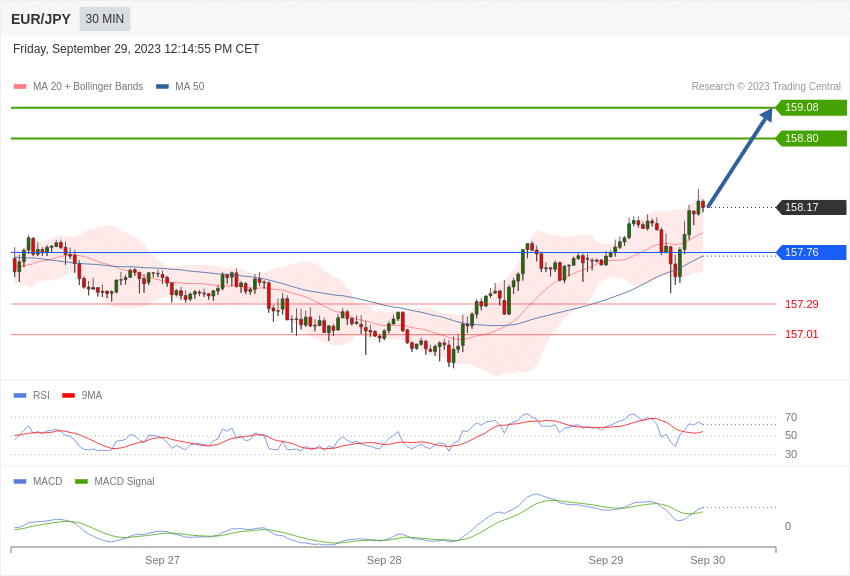850x576 pixels.
Task: Click the MACD Signal green swatch
Action: pos(81,481)
